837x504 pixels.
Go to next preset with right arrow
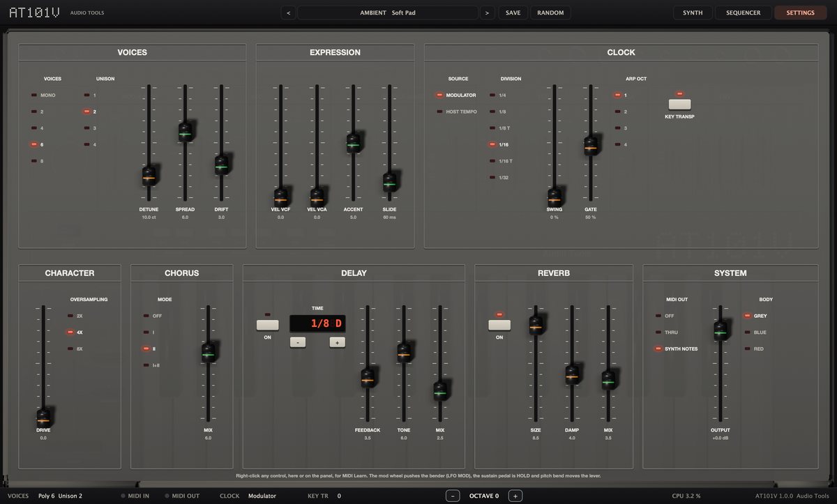[x=487, y=13]
